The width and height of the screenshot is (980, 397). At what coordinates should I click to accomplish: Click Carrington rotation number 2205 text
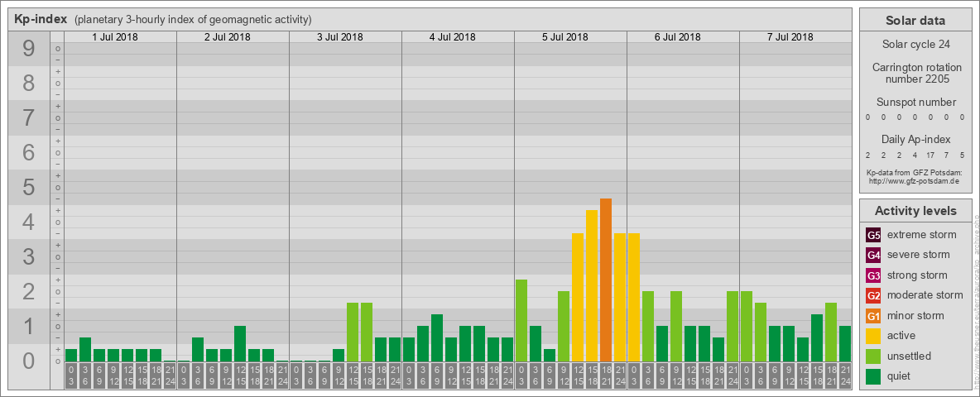pyautogui.click(x=916, y=73)
